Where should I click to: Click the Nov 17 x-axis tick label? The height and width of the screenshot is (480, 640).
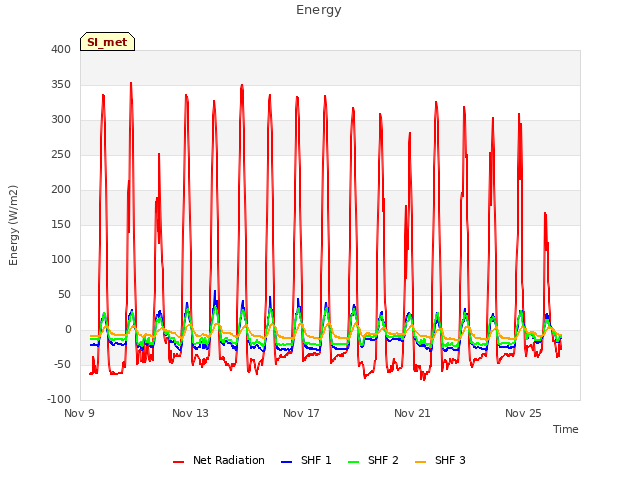pos(301,413)
